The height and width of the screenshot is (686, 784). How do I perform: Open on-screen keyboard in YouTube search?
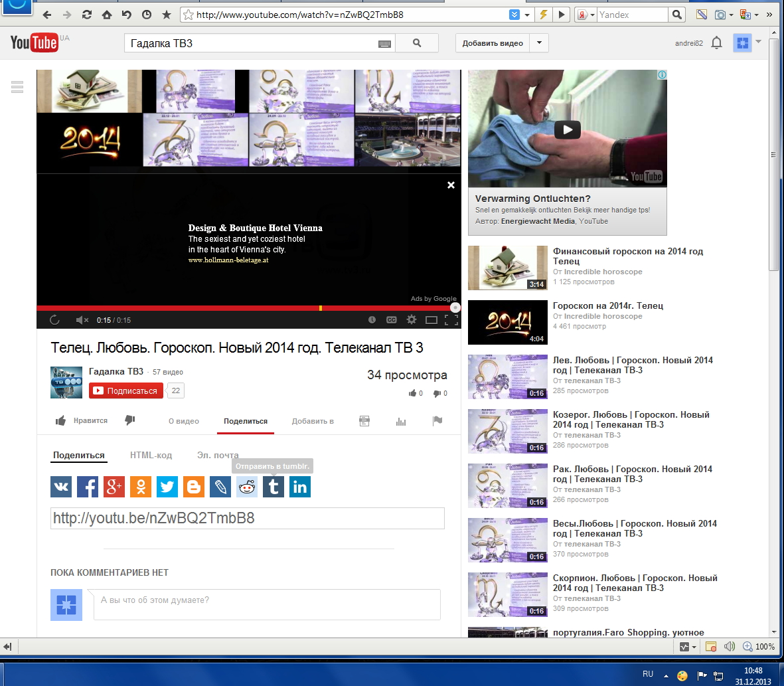click(x=384, y=44)
